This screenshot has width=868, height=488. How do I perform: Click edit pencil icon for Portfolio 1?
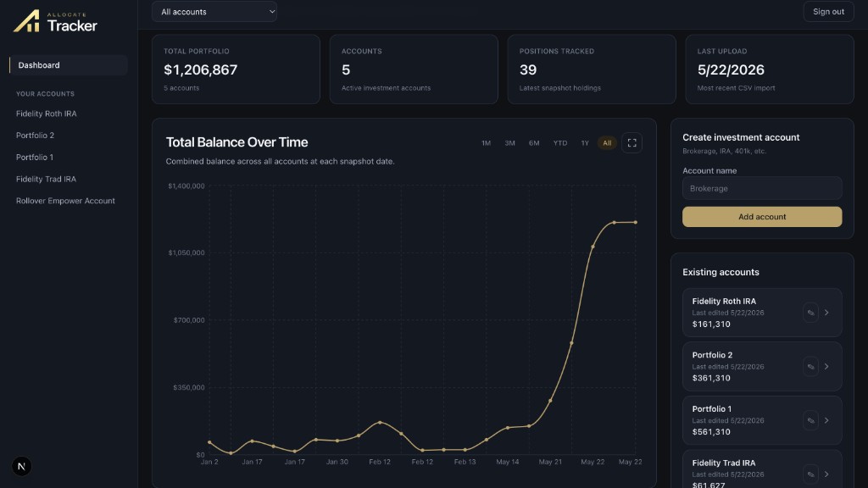(x=810, y=420)
